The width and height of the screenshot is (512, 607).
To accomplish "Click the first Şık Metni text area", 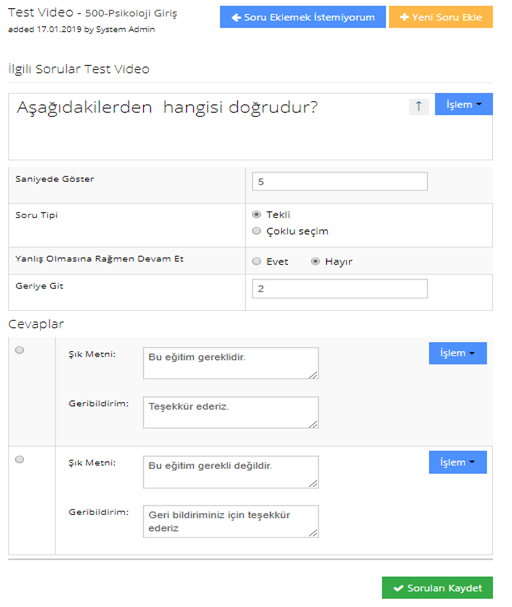I will (231, 363).
